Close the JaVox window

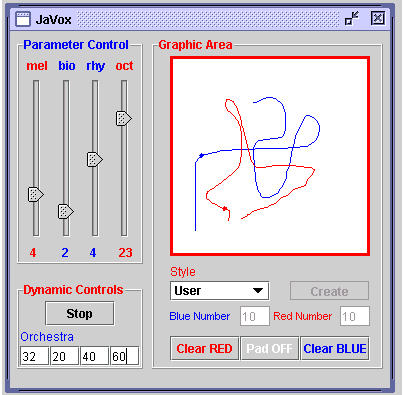tap(378, 18)
